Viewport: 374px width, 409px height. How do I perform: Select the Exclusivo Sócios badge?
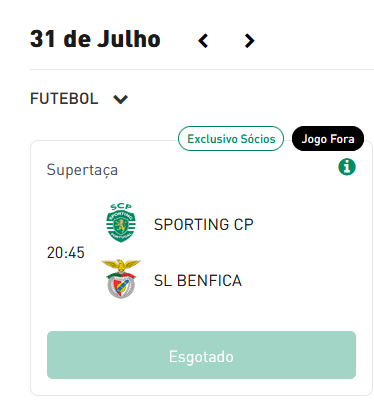pos(231,139)
